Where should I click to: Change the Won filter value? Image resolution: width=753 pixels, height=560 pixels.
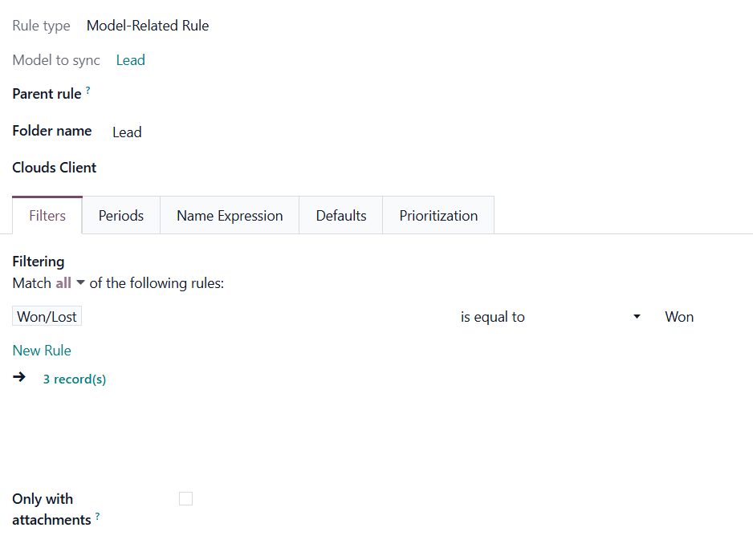[x=679, y=317]
